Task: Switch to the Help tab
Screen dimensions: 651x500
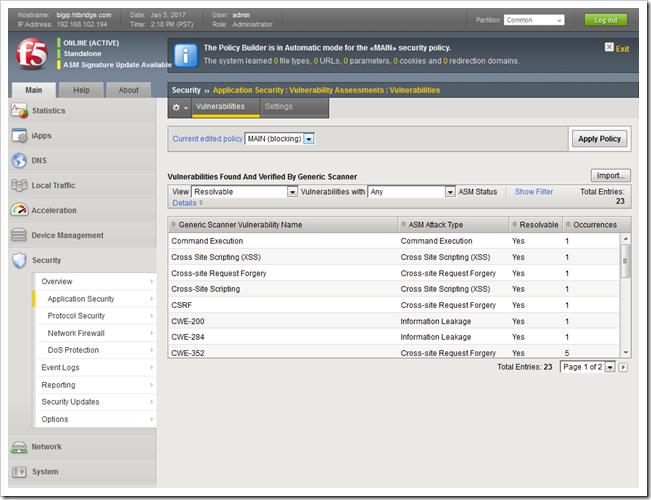Action: [x=82, y=90]
